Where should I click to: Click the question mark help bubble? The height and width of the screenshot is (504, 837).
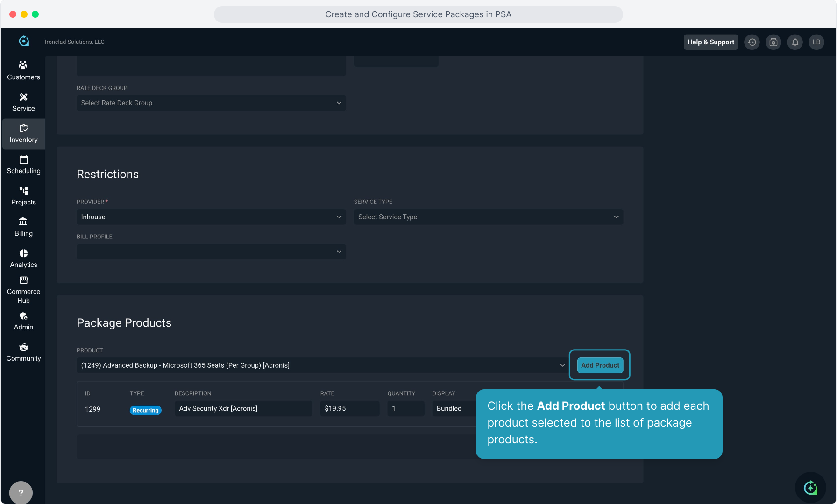click(21, 492)
